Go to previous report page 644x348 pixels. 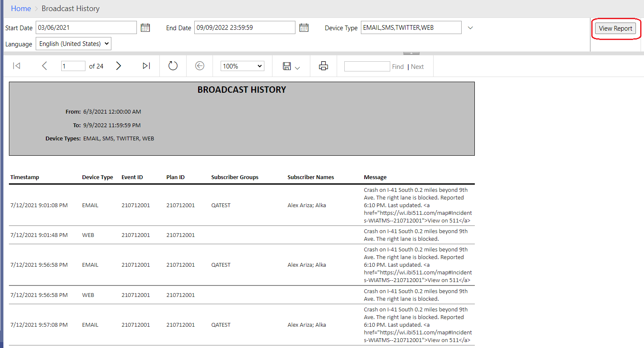point(44,66)
